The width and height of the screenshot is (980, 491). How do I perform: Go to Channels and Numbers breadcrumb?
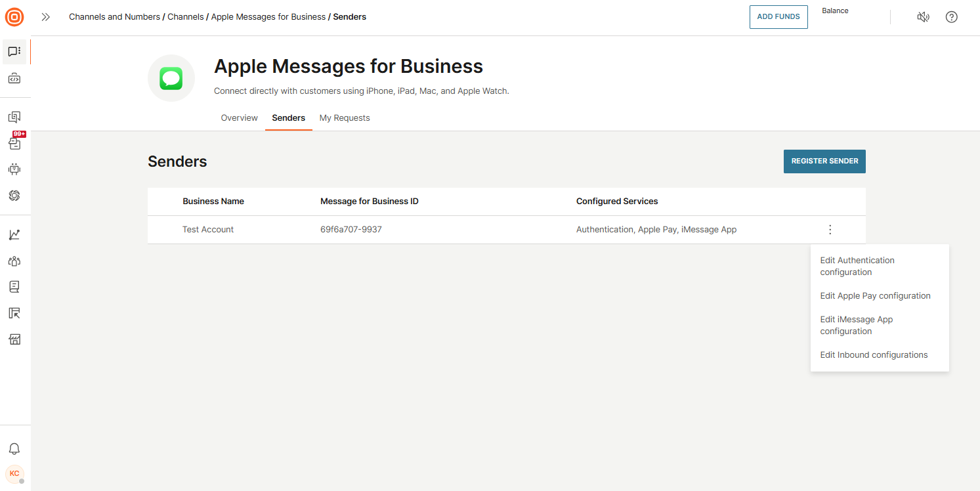coord(114,17)
